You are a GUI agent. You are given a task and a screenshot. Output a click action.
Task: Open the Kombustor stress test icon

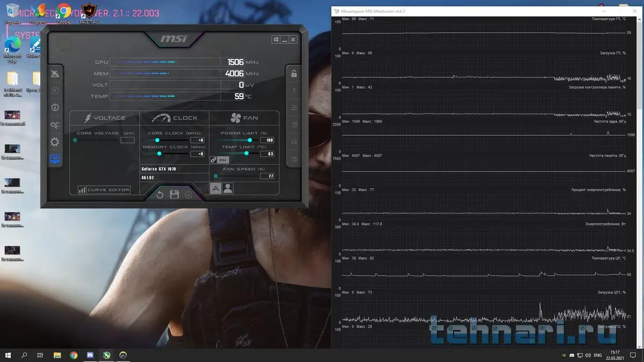tap(55, 91)
